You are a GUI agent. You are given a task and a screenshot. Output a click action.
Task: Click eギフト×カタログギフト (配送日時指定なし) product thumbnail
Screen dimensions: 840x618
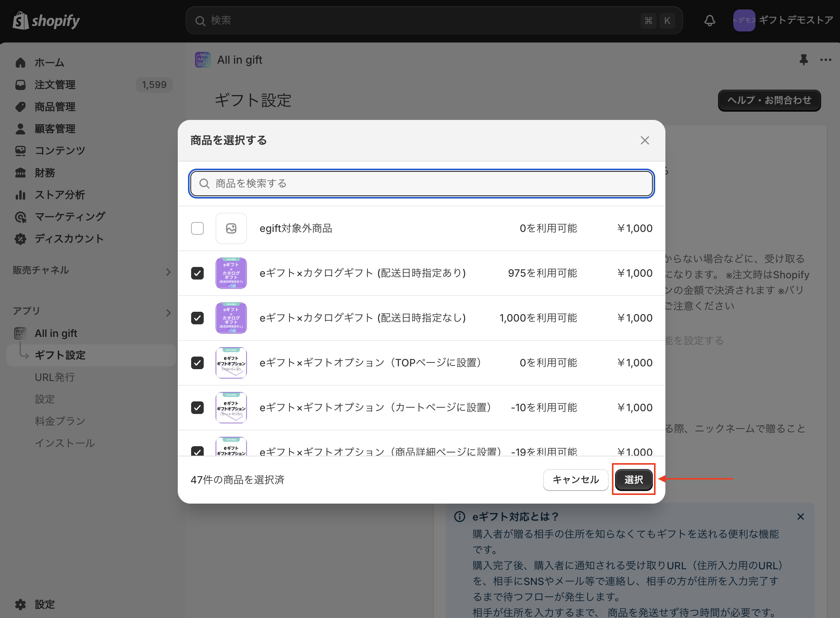pyautogui.click(x=231, y=318)
